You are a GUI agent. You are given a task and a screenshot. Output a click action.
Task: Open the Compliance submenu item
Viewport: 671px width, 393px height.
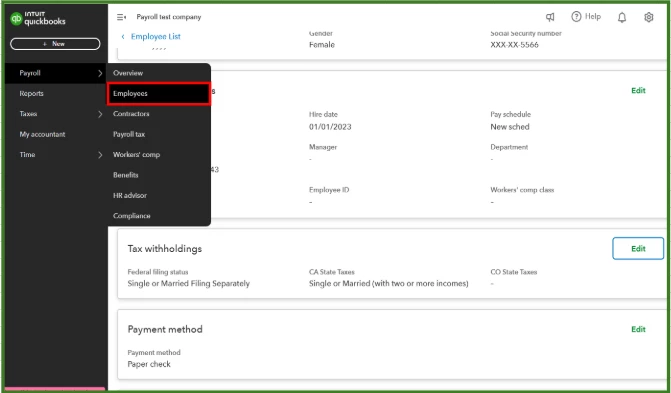pyautogui.click(x=132, y=216)
